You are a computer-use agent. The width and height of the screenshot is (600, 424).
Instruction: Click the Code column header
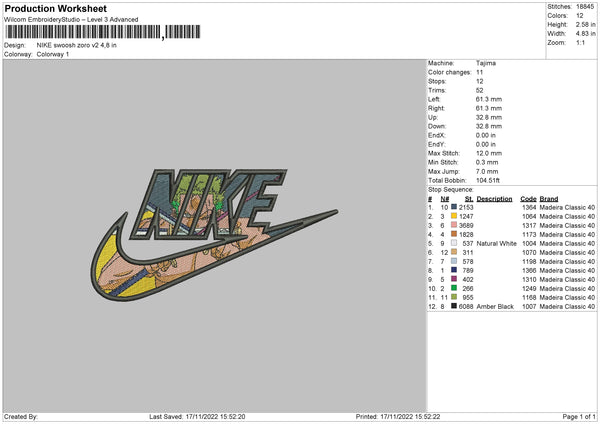pyautogui.click(x=528, y=199)
